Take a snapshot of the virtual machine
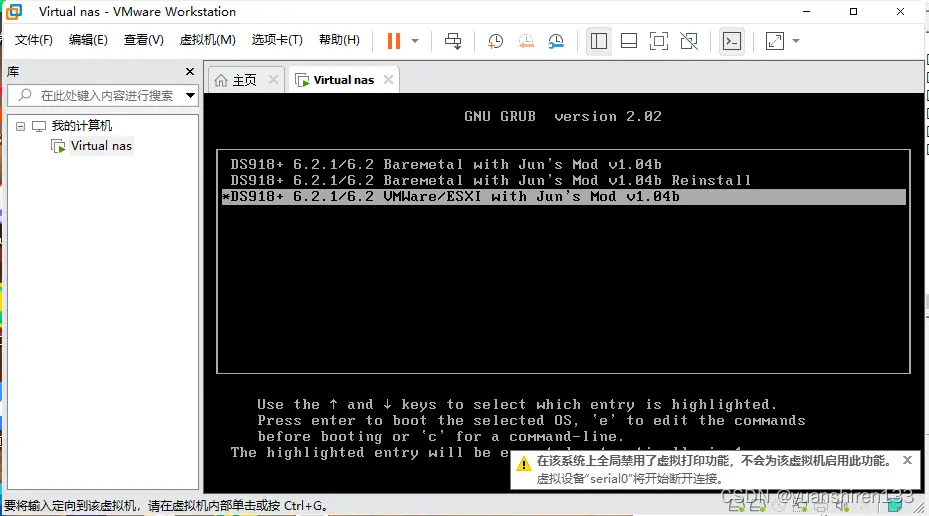This screenshot has height=516, width=929. point(496,41)
